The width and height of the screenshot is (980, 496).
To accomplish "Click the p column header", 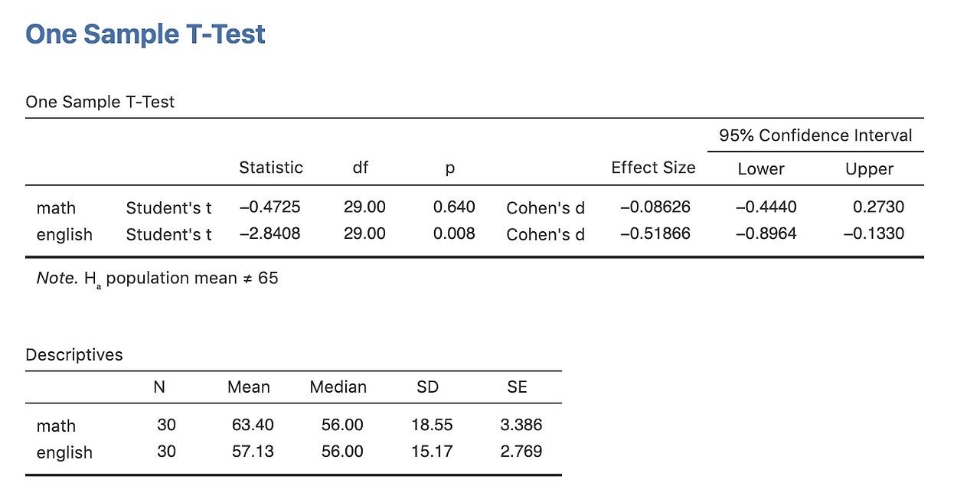I will tap(450, 168).
